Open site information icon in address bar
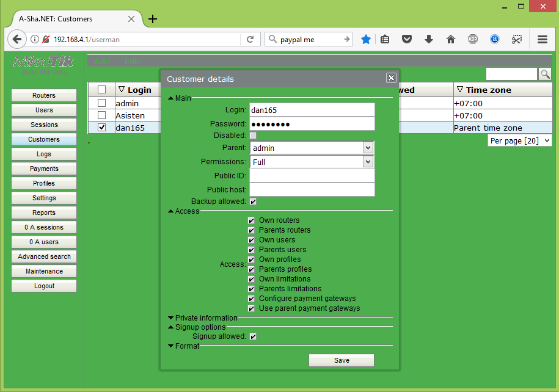This screenshot has width=559, height=392. (35, 39)
